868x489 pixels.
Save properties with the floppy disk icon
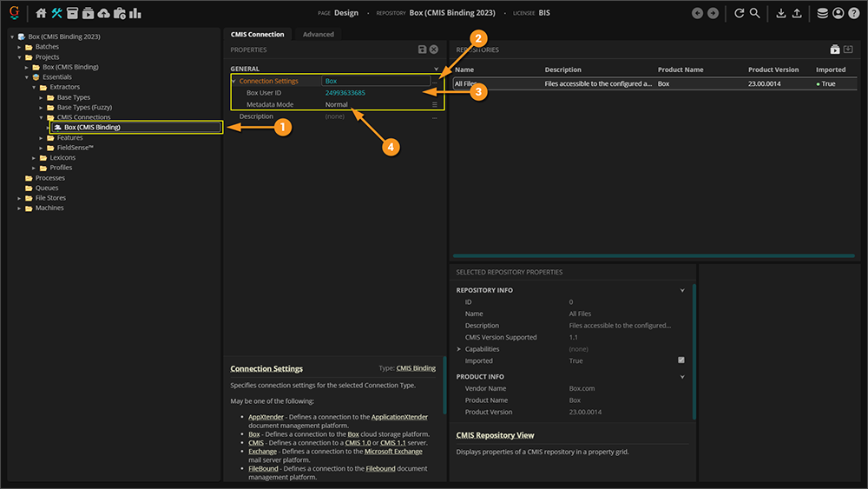[x=422, y=50]
